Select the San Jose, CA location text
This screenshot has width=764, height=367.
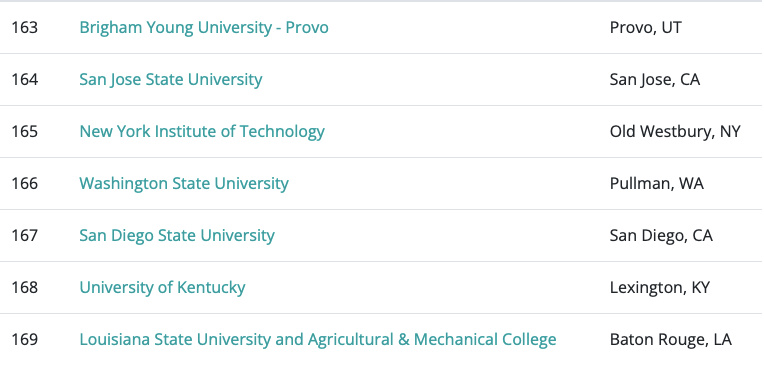(654, 79)
